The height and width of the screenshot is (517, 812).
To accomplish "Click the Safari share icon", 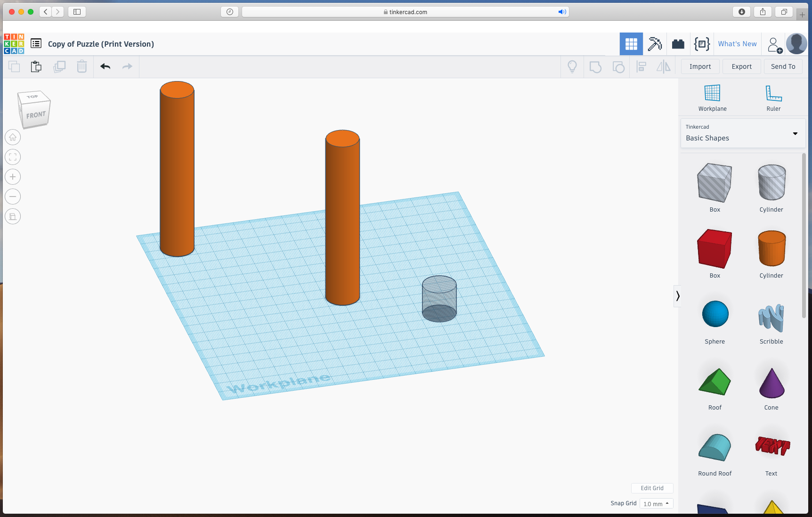I will (x=763, y=12).
